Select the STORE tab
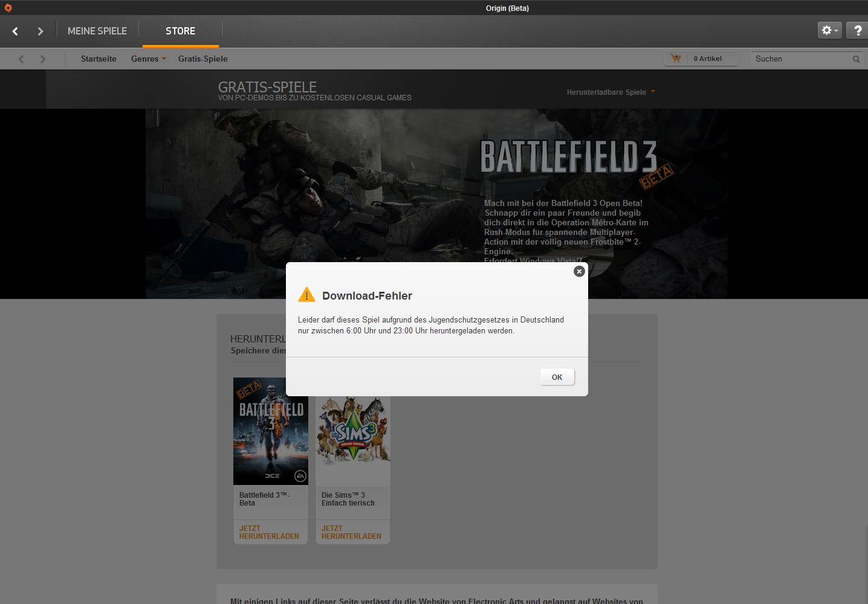868x604 pixels. click(x=180, y=31)
